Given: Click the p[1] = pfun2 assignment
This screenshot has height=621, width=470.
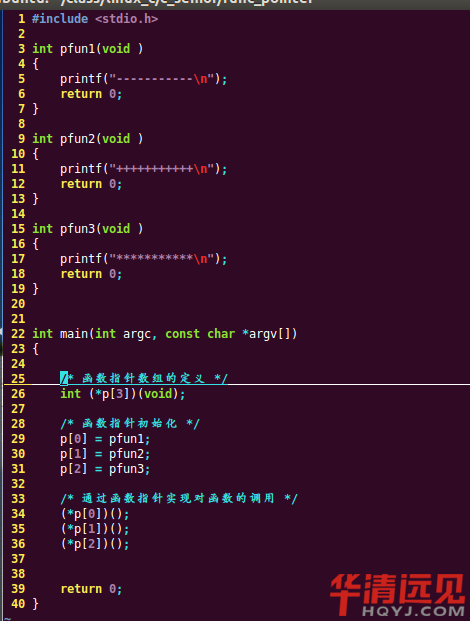Looking at the screenshot, I should 105,454.
